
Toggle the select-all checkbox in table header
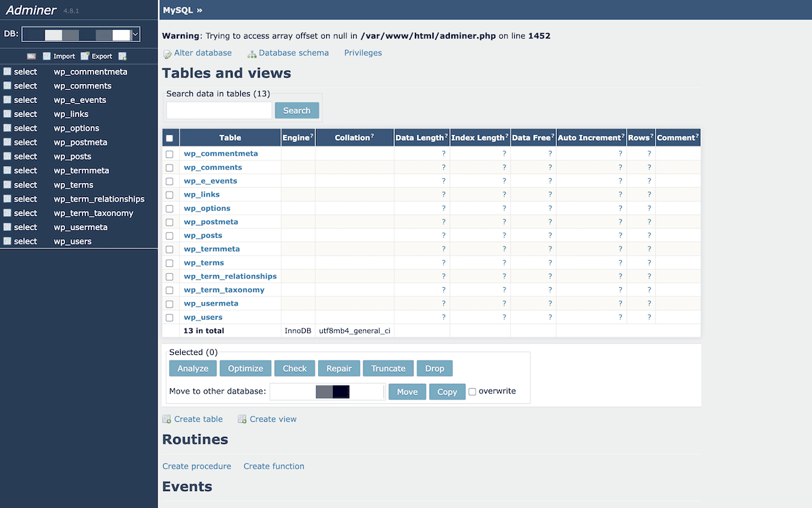click(x=169, y=138)
